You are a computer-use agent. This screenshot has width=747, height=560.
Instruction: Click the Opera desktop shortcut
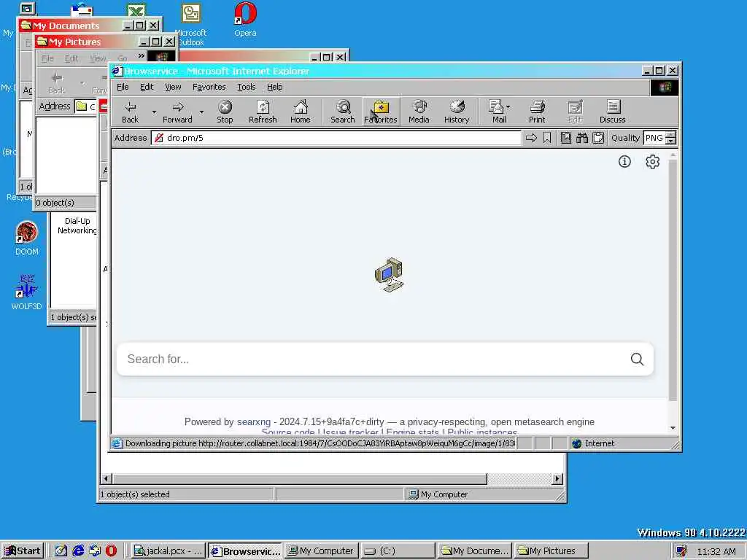(245, 20)
